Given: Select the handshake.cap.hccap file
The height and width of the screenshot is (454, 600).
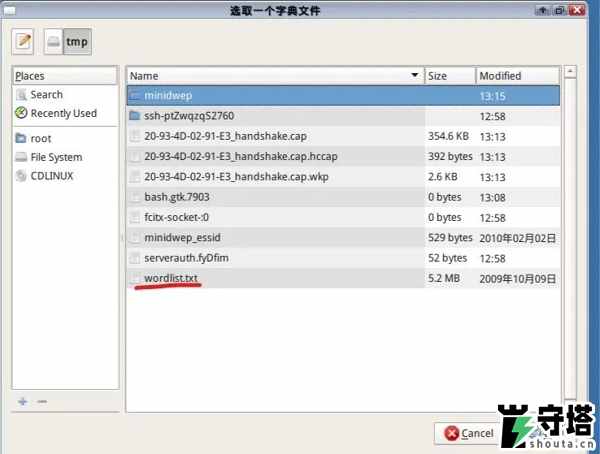Looking at the screenshot, I should [343, 157].
